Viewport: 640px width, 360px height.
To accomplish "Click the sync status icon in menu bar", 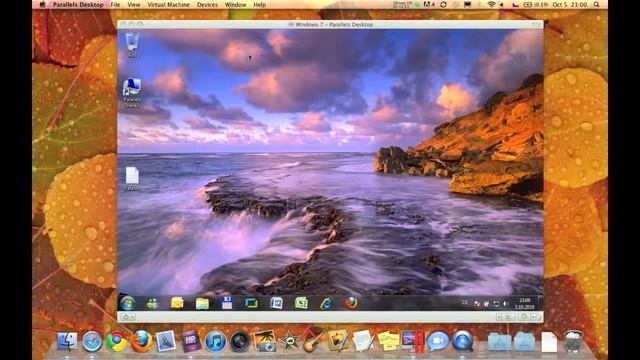I will click(x=443, y=4).
